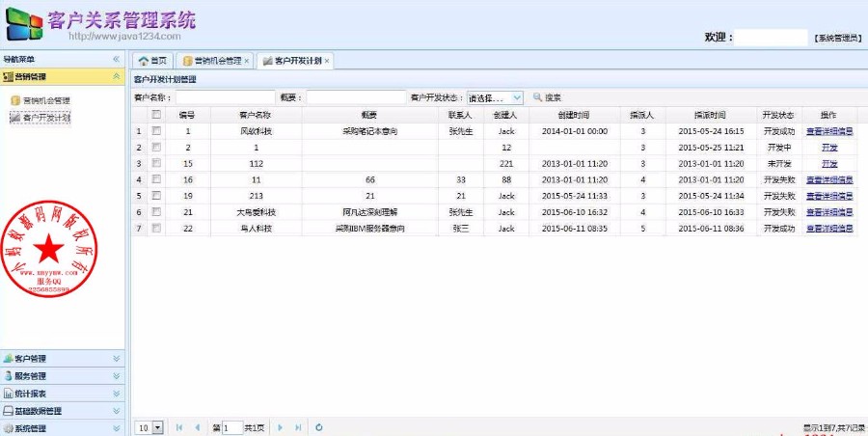Collapse the navigation menu panel

coord(117,59)
